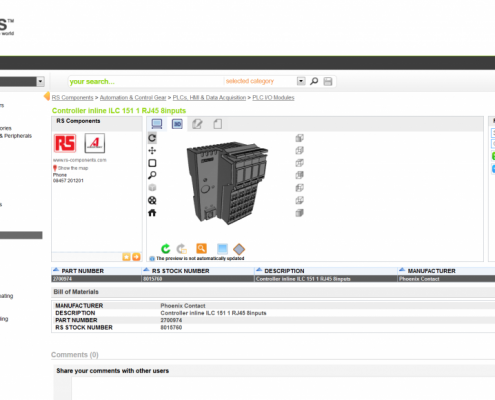495x400 pixels.
Task: Click the orange right-arrow icon beside the star
Action: 136,257
